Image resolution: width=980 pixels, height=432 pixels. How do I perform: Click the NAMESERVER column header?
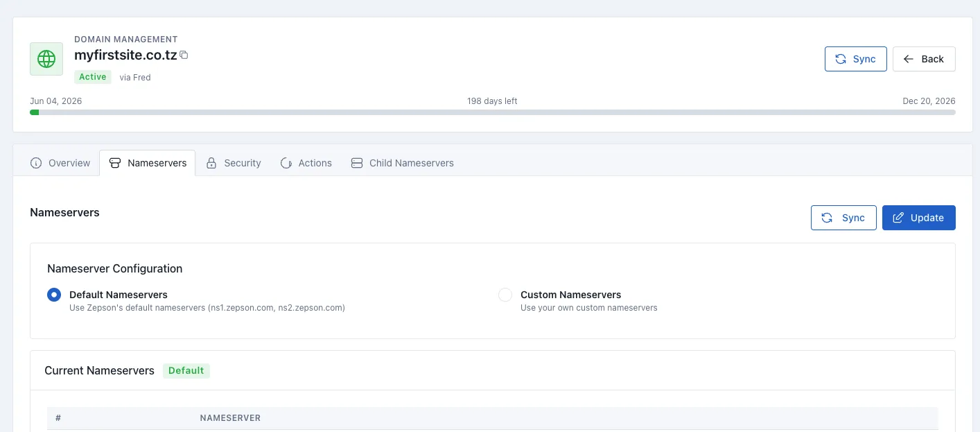pyautogui.click(x=230, y=418)
